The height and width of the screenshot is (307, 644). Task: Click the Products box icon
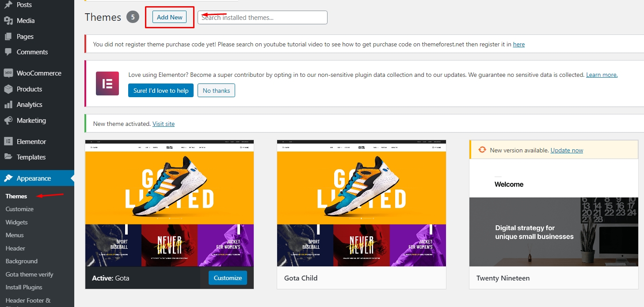click(8, 89)
